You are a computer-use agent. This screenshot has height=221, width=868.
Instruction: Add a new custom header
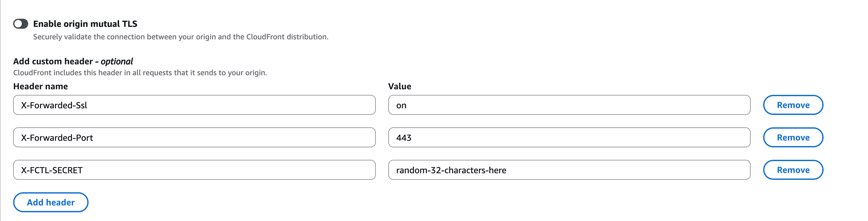pyautogui.click(x=51, y=202)
